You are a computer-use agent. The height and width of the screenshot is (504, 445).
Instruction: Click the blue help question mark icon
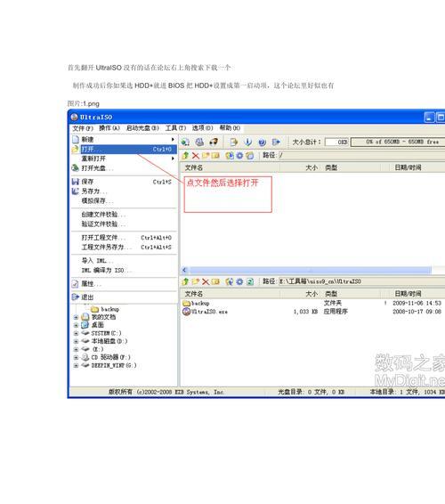[262, 142]
